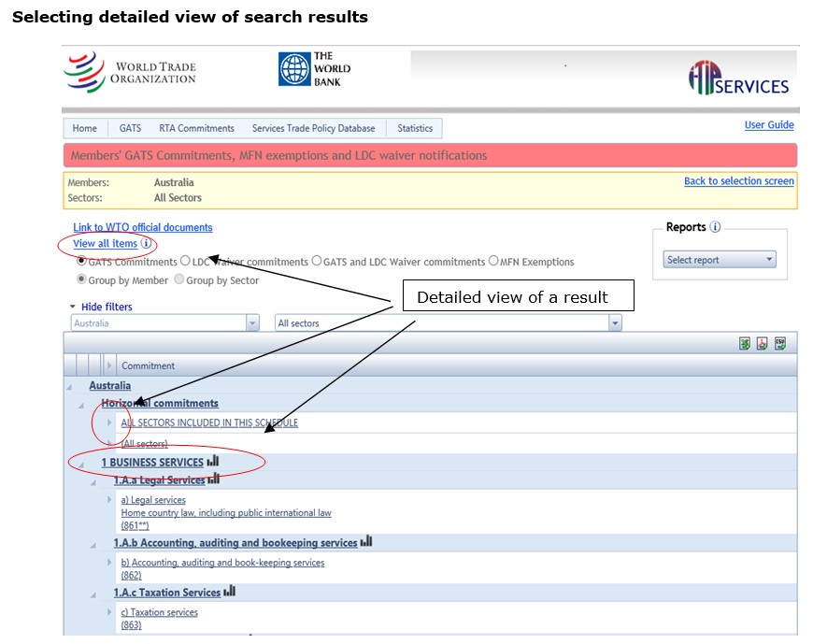The width and height of the screenshot is (813, 644).
Task: Open the All sectors filter dropdown
Action: point(615,323)
